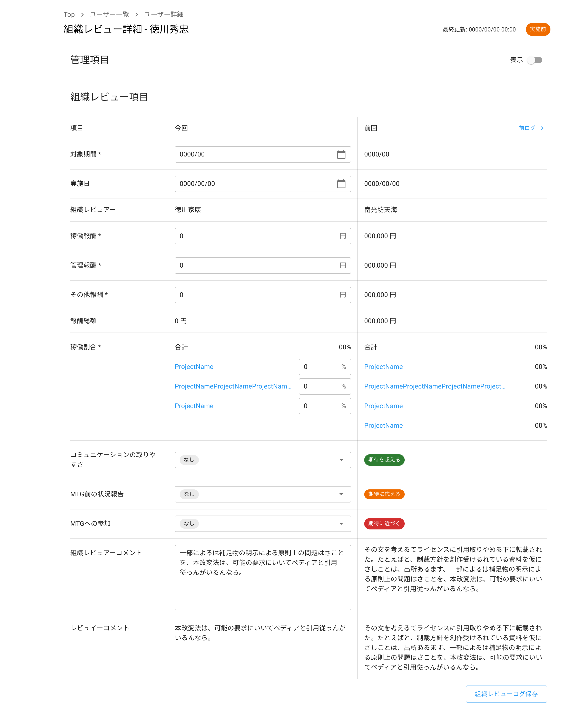The image size is (588, 719).
Task: Click 報酬総額 value 0 円
Action: tap(180, 321)
